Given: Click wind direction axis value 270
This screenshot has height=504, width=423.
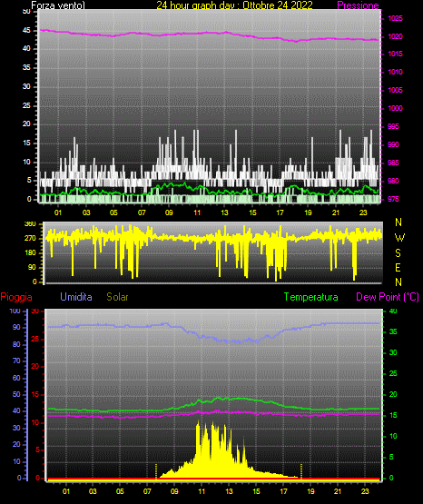Looking at the screenshot, I should (x=30, y=238).
